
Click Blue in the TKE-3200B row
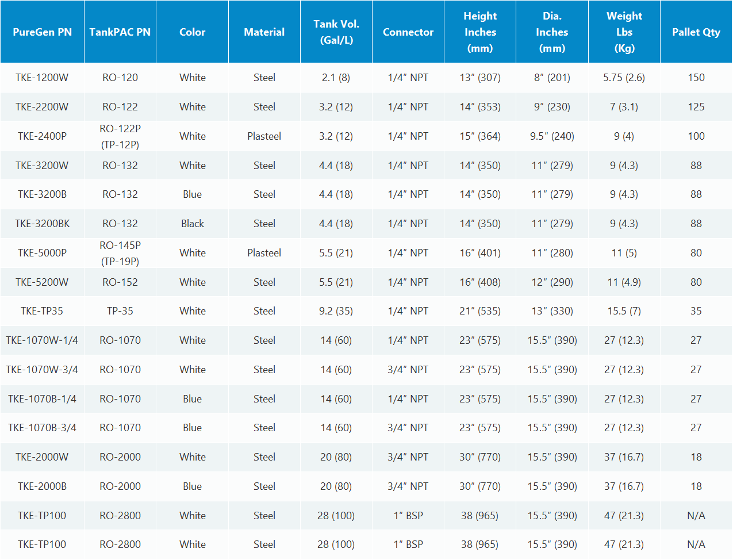point(193,194)
